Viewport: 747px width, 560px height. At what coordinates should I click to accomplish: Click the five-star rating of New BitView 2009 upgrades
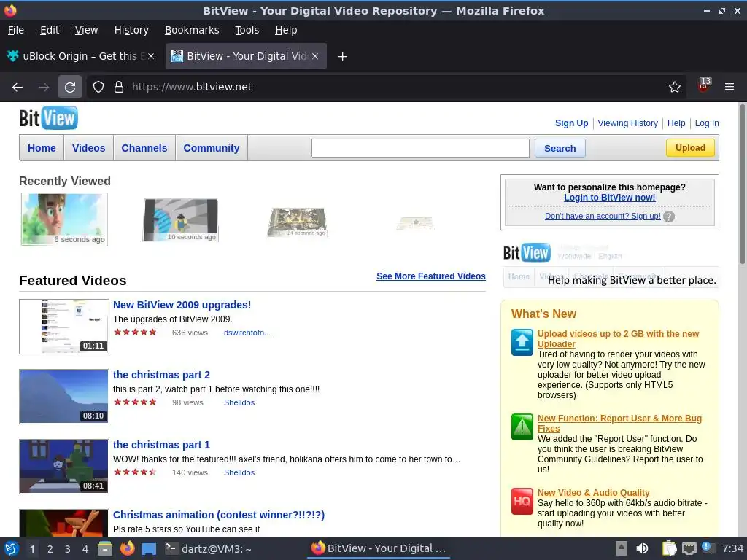click(135, 332)
